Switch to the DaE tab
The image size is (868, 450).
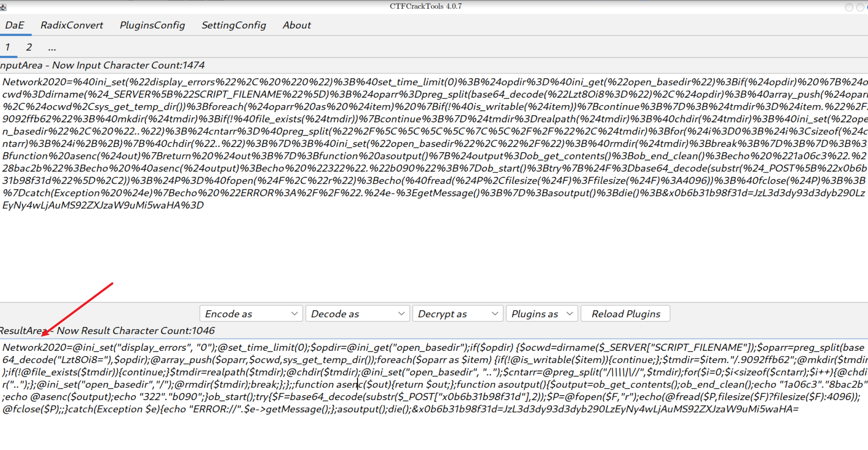(x=15, y=25)
